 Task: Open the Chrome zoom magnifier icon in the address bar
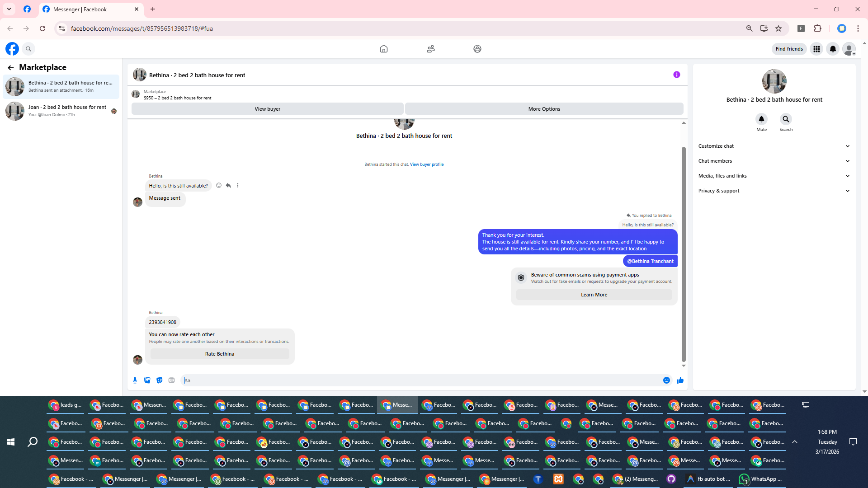[750, 28]
